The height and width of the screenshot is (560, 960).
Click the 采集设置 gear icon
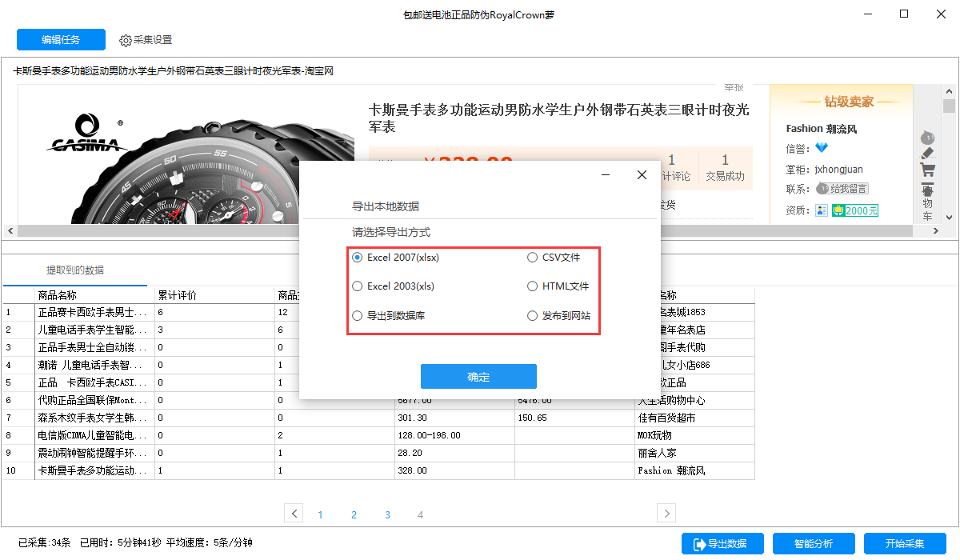click(x=126, y=40)
